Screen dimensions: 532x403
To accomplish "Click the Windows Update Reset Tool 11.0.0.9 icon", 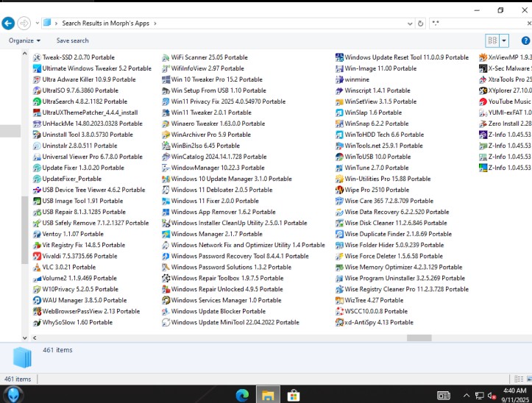I will 339,57.
